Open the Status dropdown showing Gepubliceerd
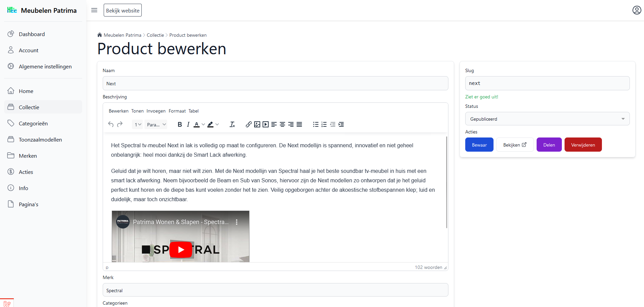 pyautogui.click(x=547, y=119)
